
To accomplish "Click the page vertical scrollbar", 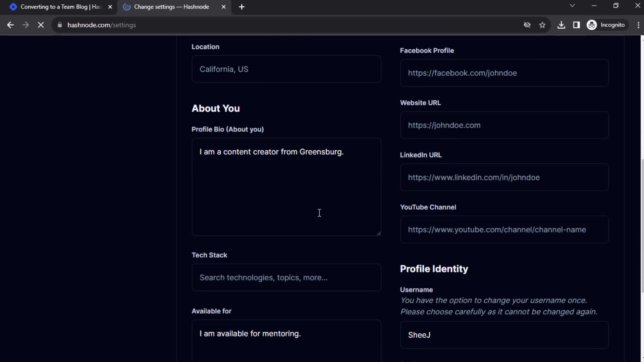I will tap(642, 225).
